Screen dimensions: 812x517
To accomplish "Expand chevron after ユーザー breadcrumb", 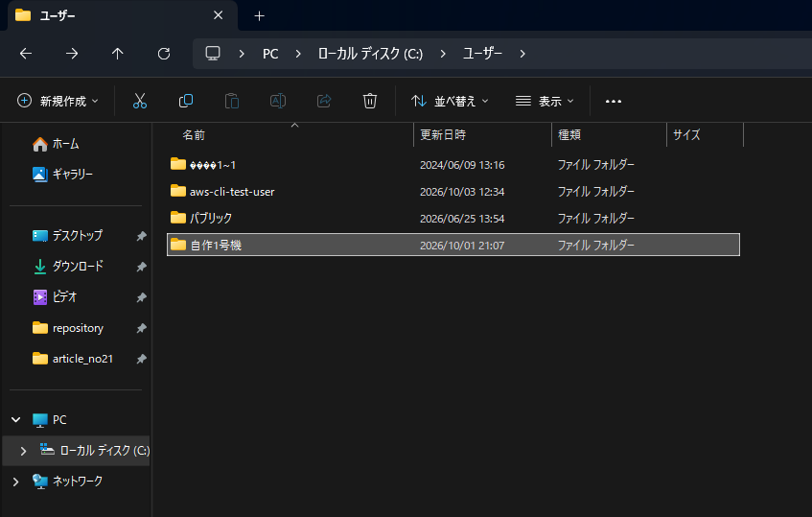I will (x=522, y=54).
